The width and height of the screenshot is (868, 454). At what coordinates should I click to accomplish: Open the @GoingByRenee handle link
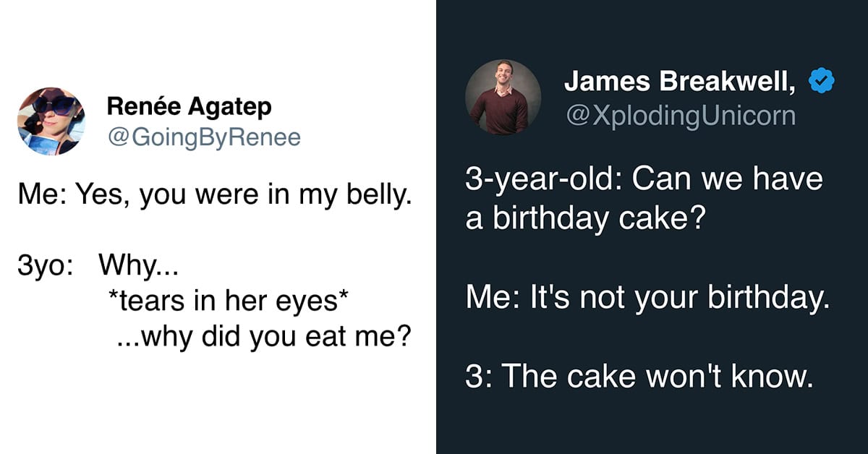point(204,137)
